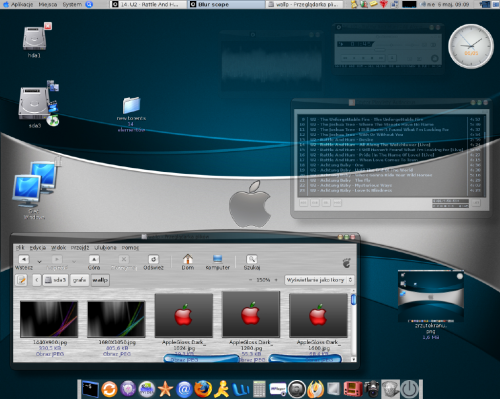
Task: Open the Plik menu
Action: (20, 248)
